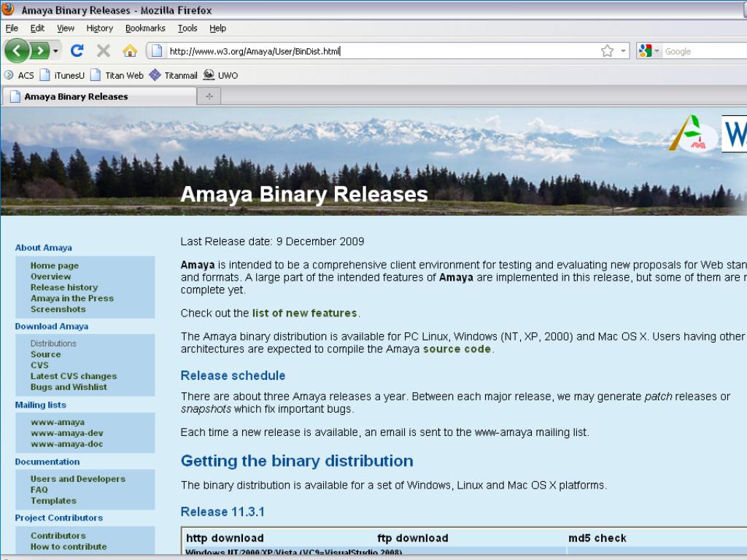Image resolution: width=747 pixels, height=560 pixels.
Task: Open the back/forward history dropdown arrow
Action: [x=55, y=51]
